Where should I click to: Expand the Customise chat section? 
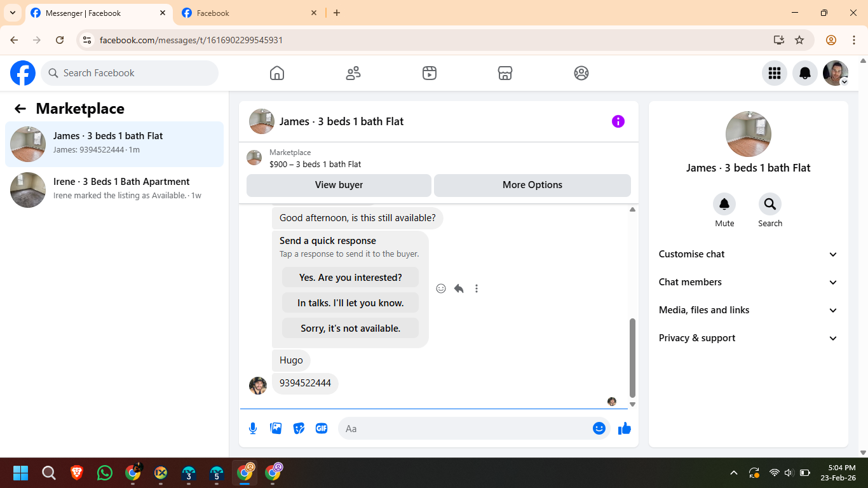749,254
